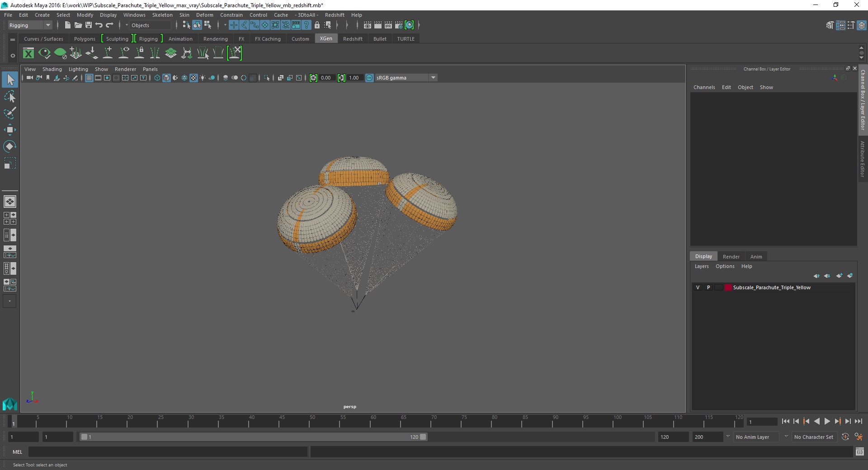Image resolution: width=868 pixels, height=470 pixels.
Task: Activate the Scale tool in toolbox
Action: pyautogui.click(x=10, y=163)
